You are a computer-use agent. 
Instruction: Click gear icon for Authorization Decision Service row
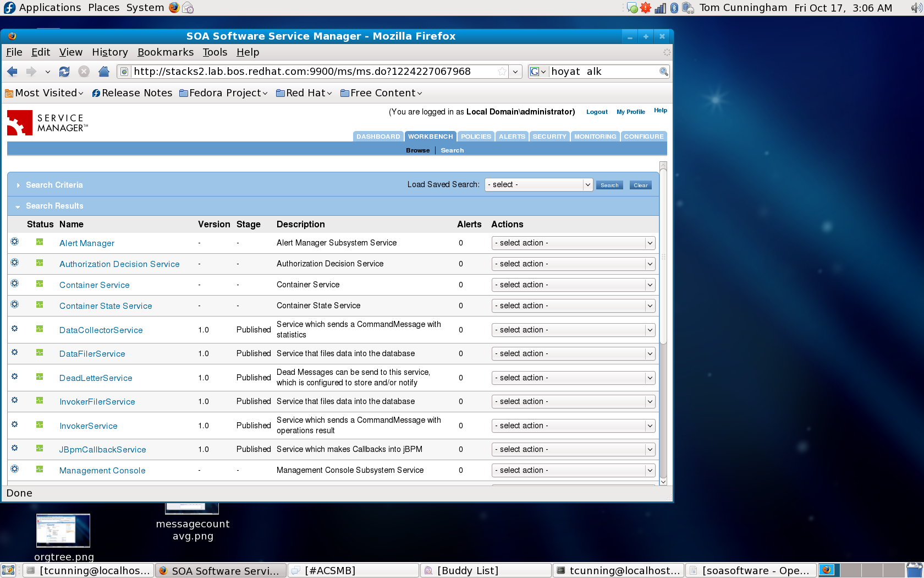click(15, 263)
